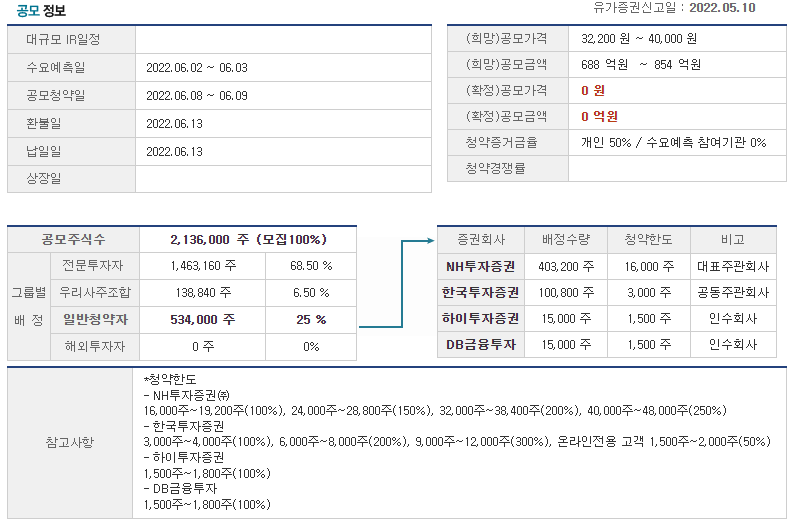This screenshot has height=523, width=791.
Task: Select the bold 534,000 주 value
Action: (202, 319)
